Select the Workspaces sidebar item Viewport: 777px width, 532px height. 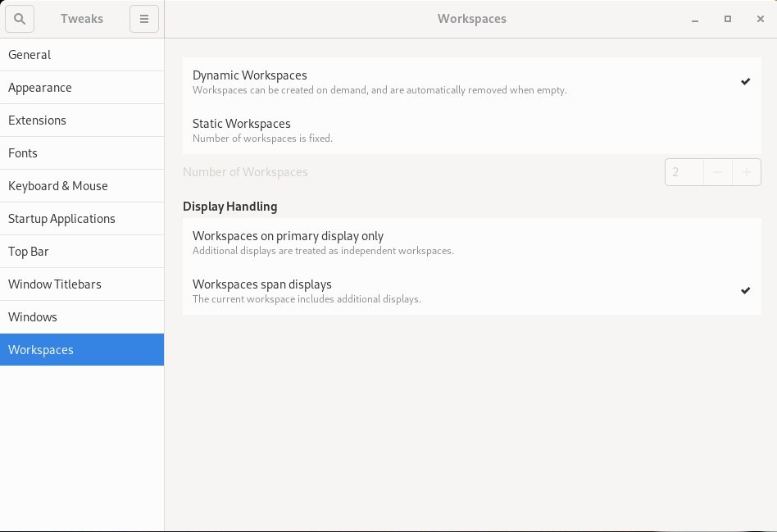pos(82,349)
